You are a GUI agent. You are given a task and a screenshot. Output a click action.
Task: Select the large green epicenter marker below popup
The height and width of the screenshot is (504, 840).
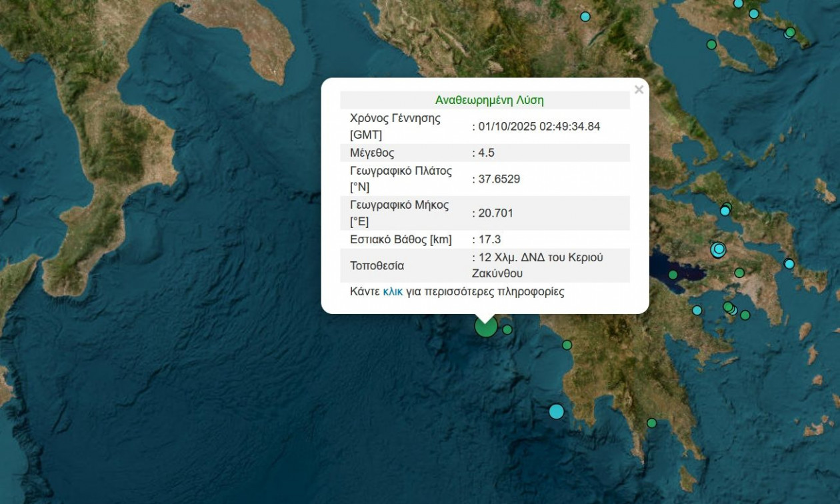click(486, 326)
